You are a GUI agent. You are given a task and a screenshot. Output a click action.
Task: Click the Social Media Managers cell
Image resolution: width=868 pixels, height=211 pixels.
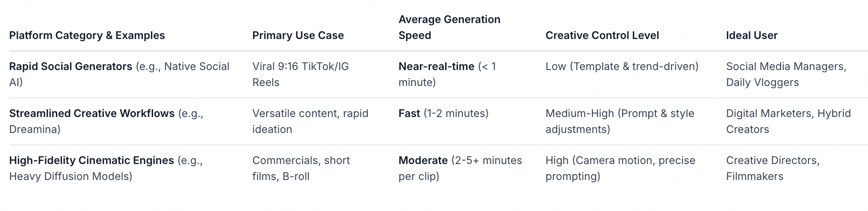click(x=786, y=74)
